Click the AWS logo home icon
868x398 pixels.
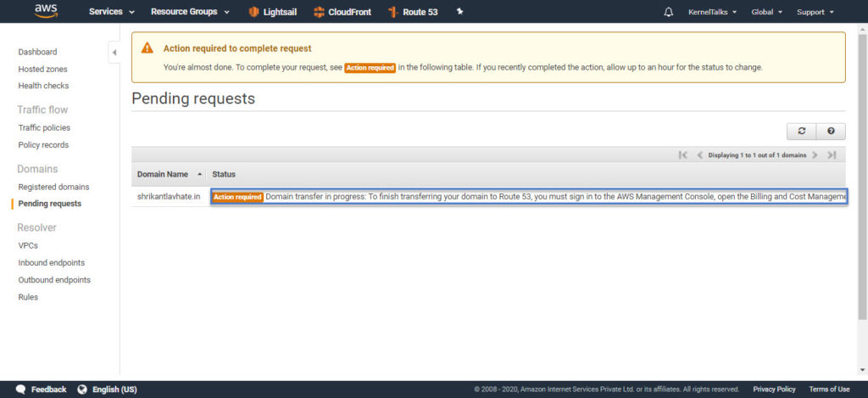pyautogui.click(x=46, y=11)
